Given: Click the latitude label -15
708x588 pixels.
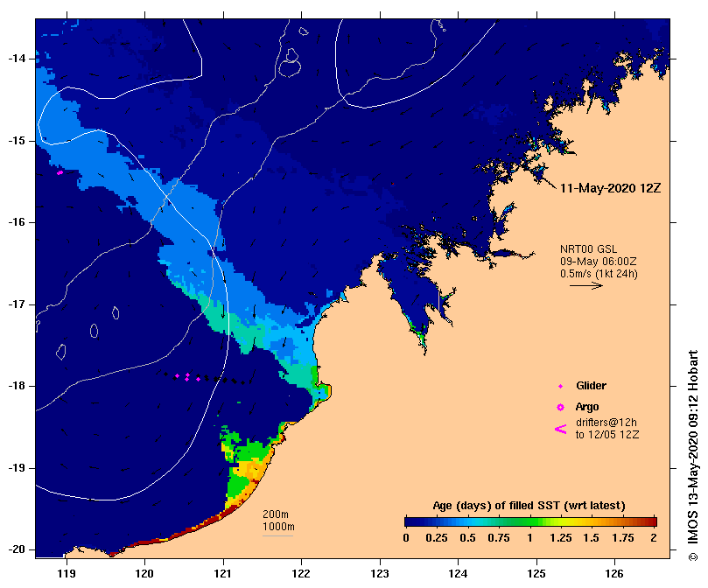Looking at the screenshot, I should [17, 141].
